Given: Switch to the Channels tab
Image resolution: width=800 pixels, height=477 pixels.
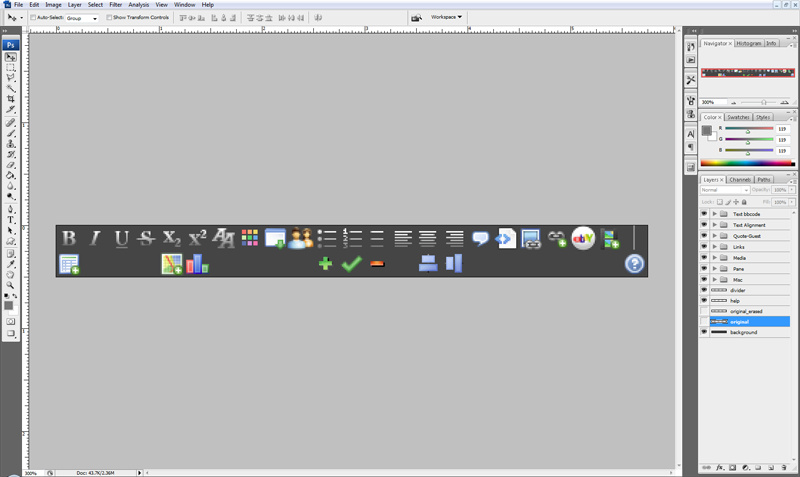Looking at the screenshot, I should coord(740,180).
